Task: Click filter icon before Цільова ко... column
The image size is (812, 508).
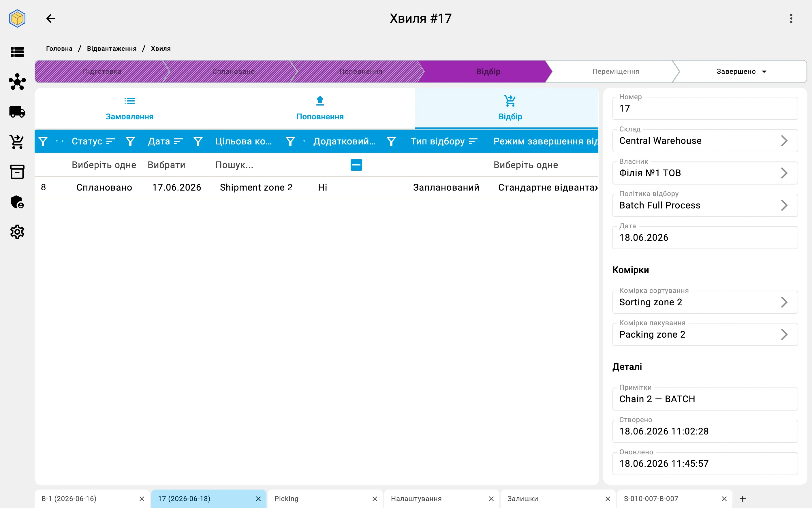Action: [x=198, y=141]
